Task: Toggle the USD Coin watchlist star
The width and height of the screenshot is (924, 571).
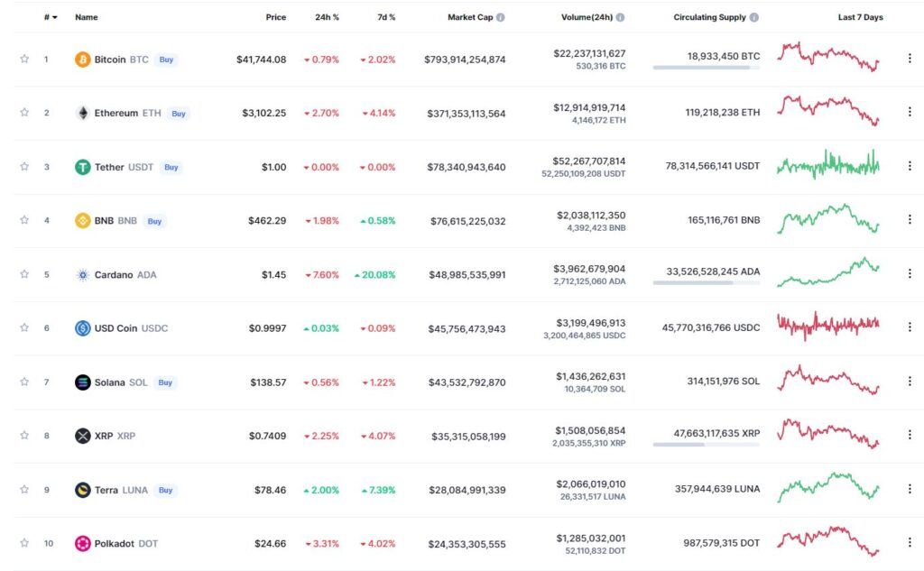Action: (x=24, y=327)
